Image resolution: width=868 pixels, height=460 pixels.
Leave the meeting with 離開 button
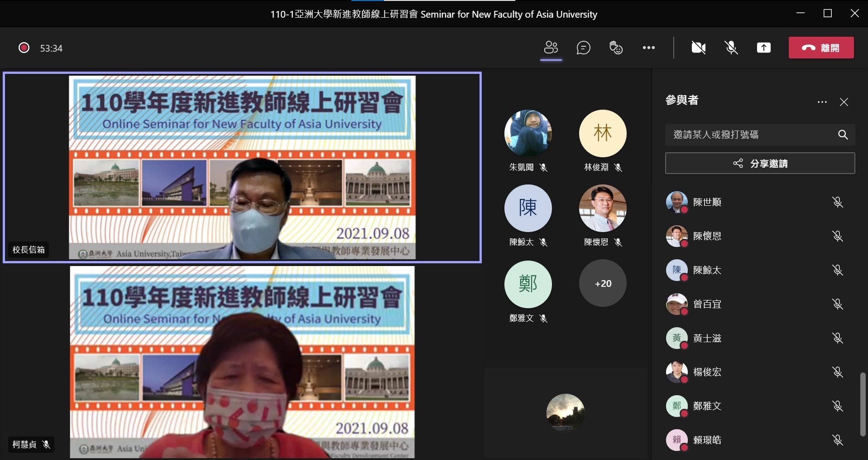821,48
